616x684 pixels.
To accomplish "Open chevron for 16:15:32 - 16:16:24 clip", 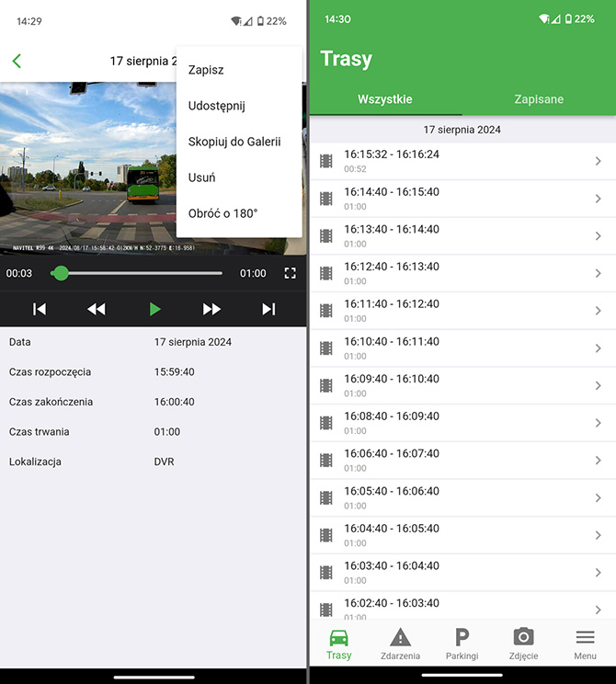I will (599, 162).
